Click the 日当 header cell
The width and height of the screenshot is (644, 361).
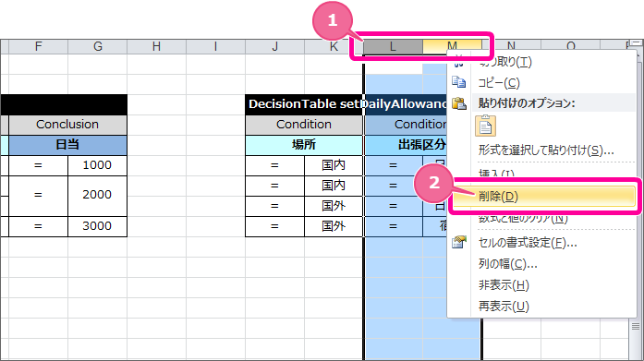[67, 145]
